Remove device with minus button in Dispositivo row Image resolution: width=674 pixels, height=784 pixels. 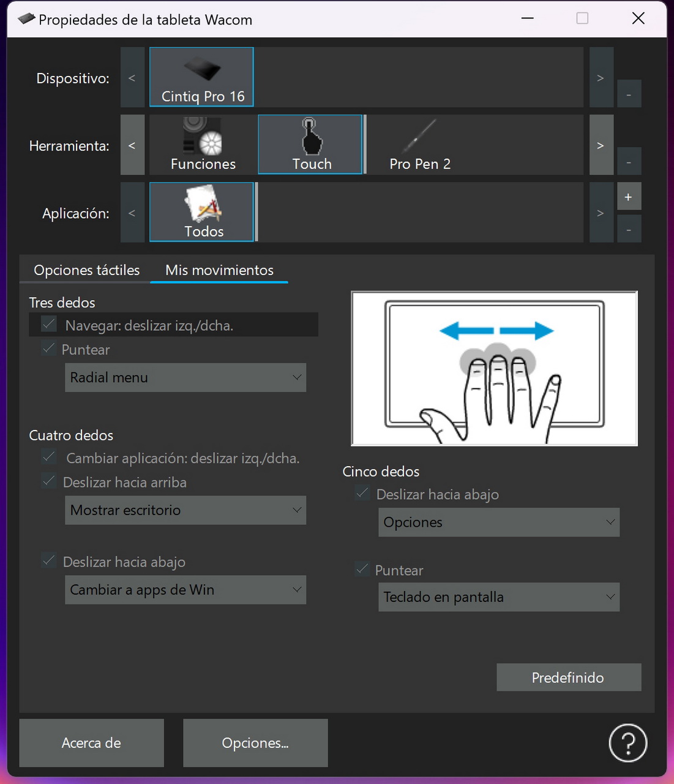[629, 94]
